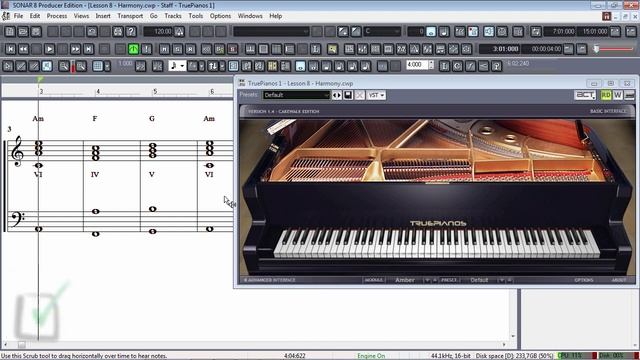Select the Draw pencil tool
Screen dimensions: 640x360
point(21,66)
